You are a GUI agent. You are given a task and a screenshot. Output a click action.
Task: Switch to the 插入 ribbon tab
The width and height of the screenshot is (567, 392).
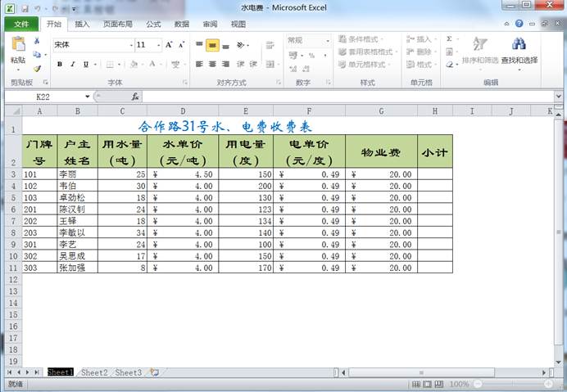coord(82,25)
